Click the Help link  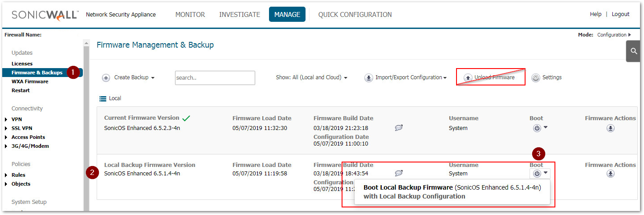595,14
